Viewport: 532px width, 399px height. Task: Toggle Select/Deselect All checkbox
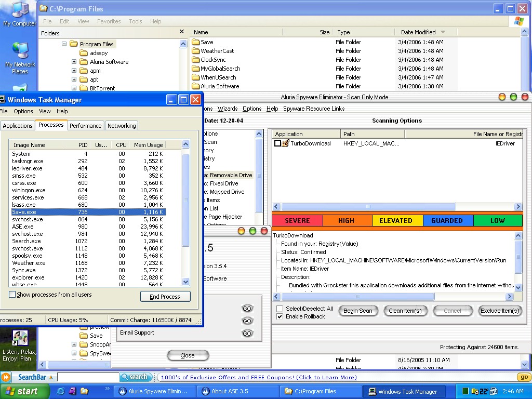[280, 309]
